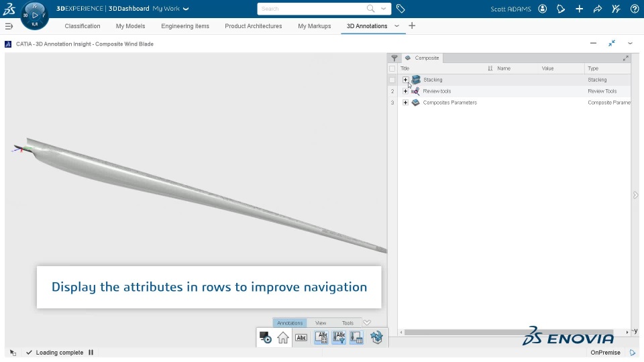Open the Scott ADAMS profile icon

543,9
